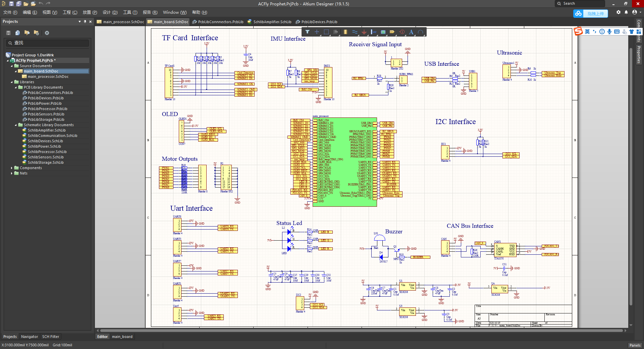Click the place sheet symbol icon

coord(383,32)
